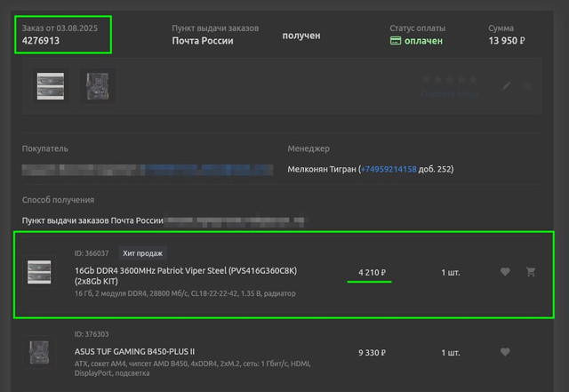
Task: Click the Хит продаж badge
Action: coord(142,253)
